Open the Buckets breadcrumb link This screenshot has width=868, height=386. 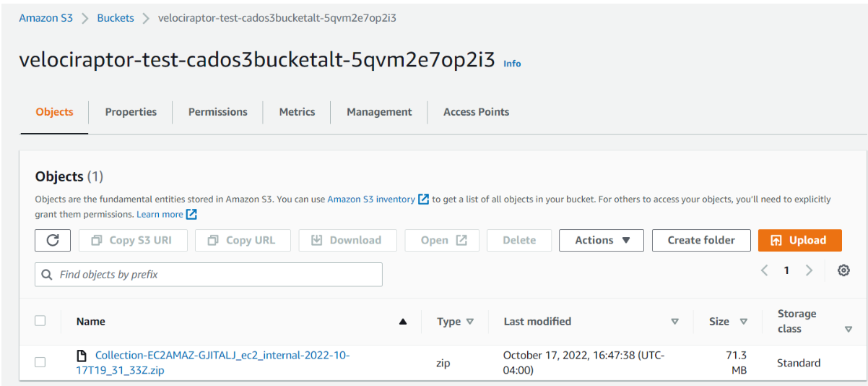click(116, 18)
